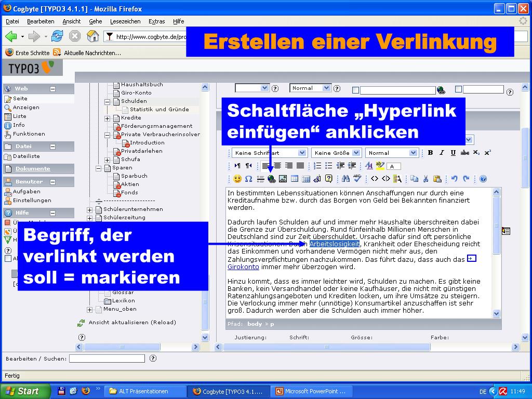
Task: Increase the text indent
Action: click(x=352, y=166)
